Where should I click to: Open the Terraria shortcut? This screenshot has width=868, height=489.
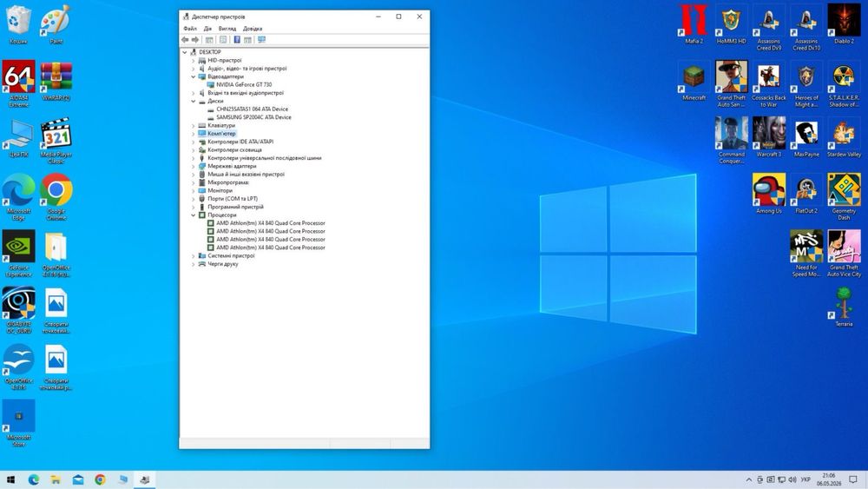click(x=845, y=307)
